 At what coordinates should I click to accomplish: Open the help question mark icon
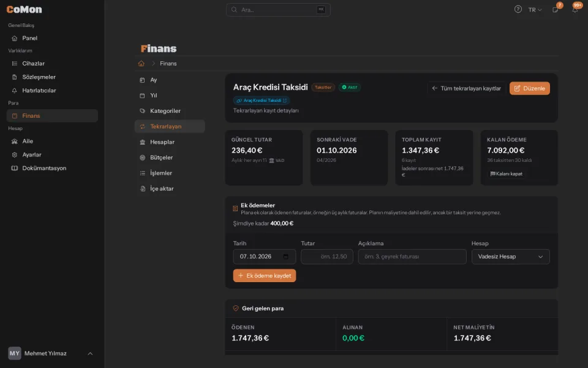[518, 9]
